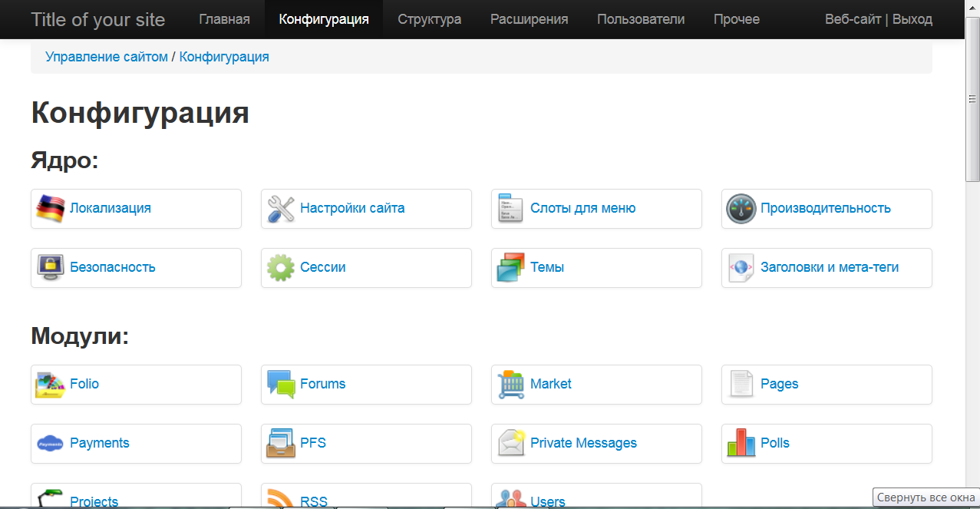Click the Выход logout link
980x509 pixels.
pos(912,19)
